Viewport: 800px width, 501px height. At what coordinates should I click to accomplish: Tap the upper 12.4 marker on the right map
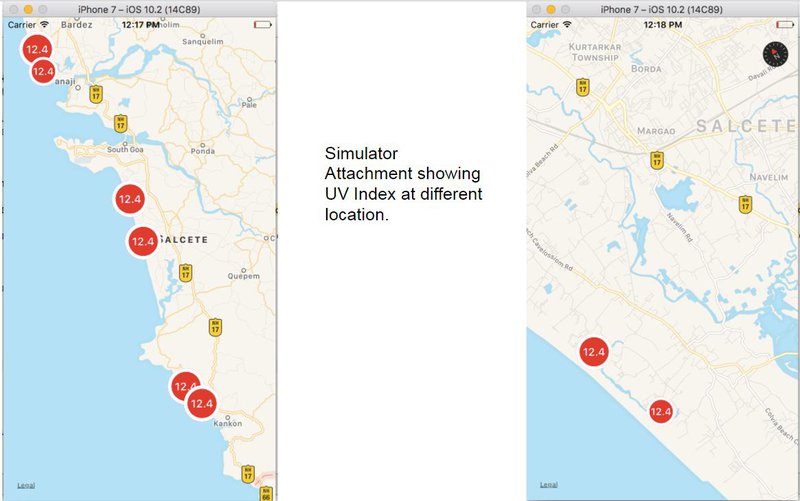click(x=594, y=352)
